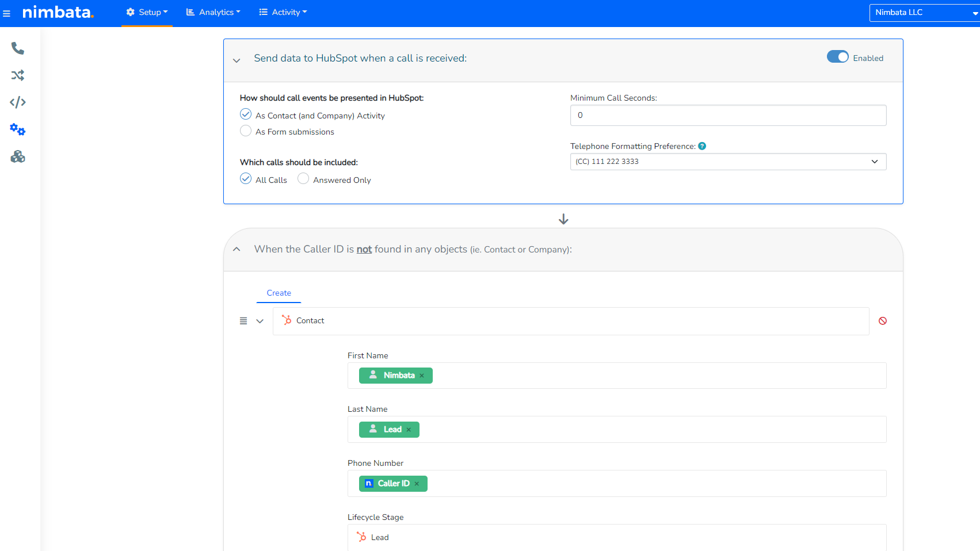The image size is (980, 551).
Task: Click the Lead last name tag
Action: [x=389, y=430]
